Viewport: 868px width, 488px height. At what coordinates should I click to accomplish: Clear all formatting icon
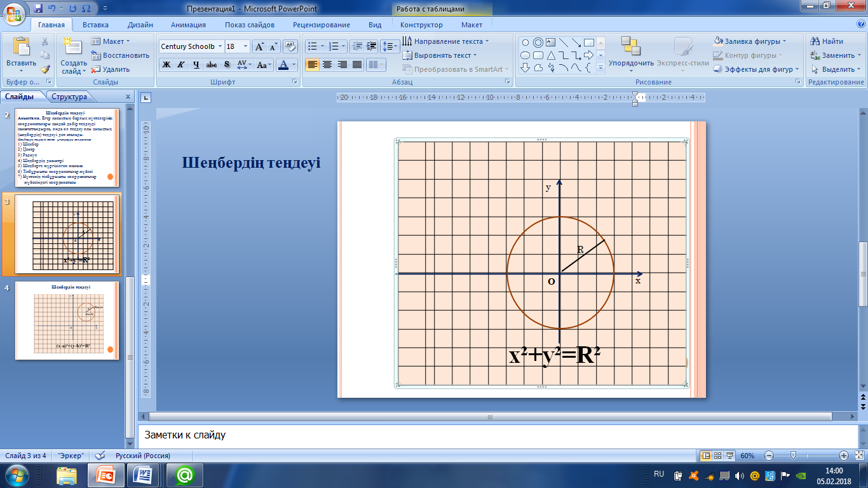pyautogui.click(x=290, y=46)
